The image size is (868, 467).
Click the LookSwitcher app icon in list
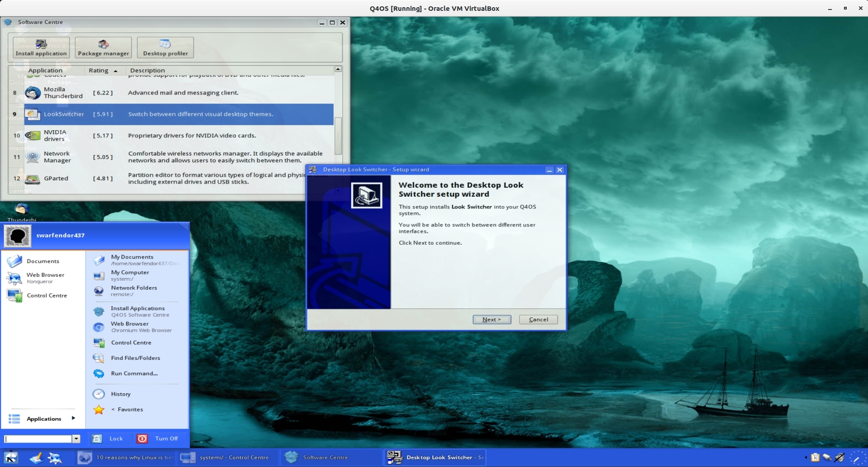pos(33,114)
